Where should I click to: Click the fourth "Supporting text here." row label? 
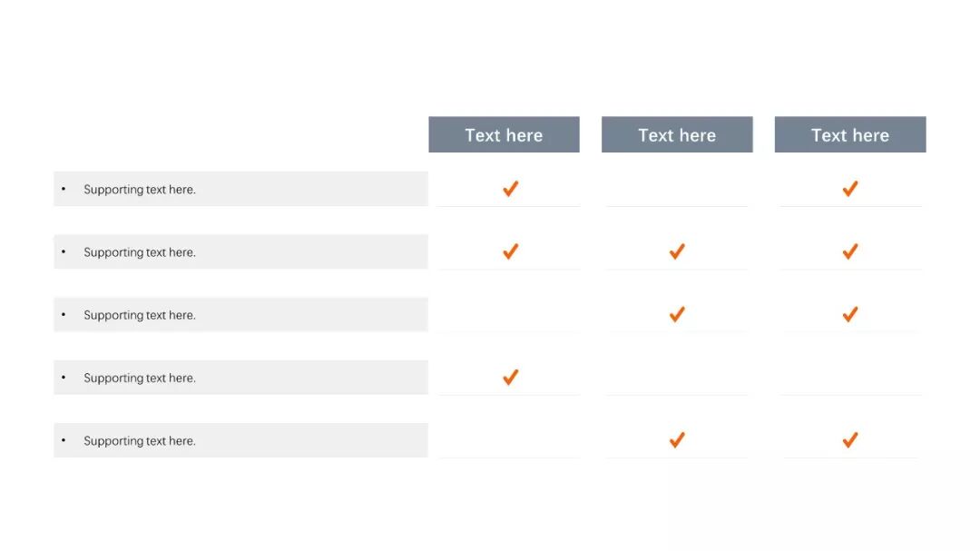click(140, 378)
